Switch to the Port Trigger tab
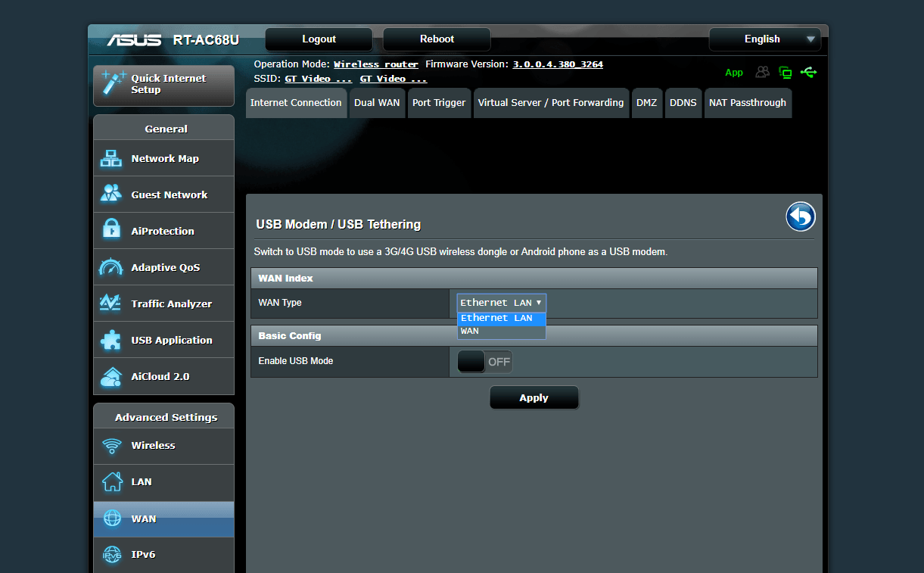Viewport: 924px width, 573px height. coord(439,103)
